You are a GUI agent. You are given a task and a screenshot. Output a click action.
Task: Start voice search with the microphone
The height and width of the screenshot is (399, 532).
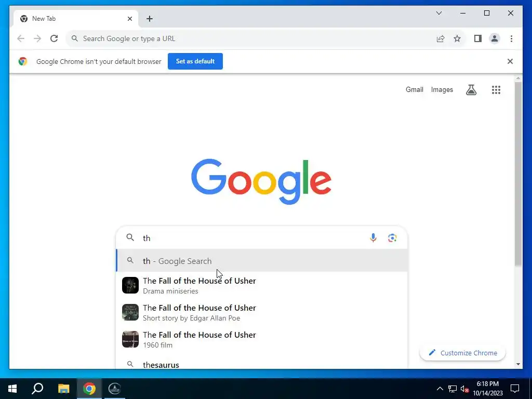pos(373,238)
